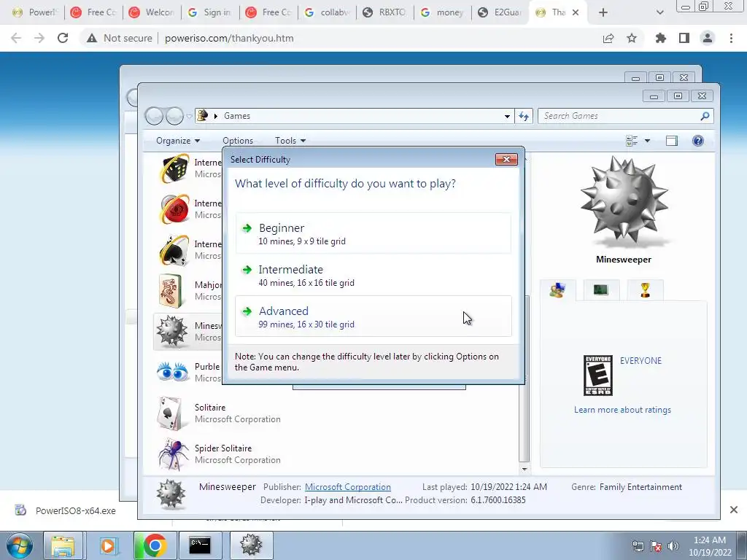The height and width of the screenshot is (560, 747).
Task: Expand the view options dropdown arrow
Action: 647,141
